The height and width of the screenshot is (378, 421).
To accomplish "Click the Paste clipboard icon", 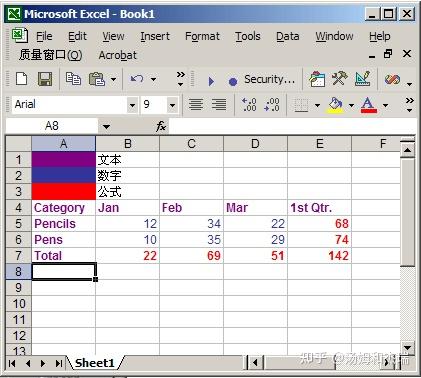I will [97, 79].
